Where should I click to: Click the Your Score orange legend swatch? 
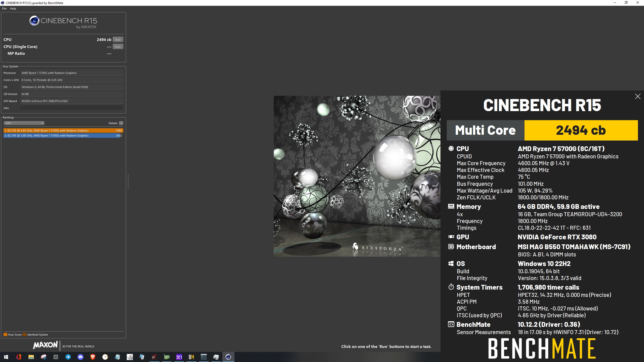pyautogui.click(x=5, y=335)
